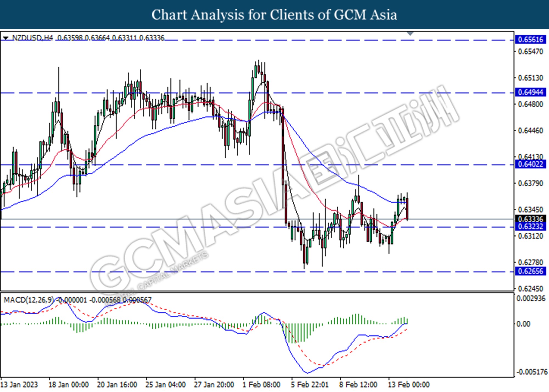
Task: Click the 0.64460 axis price value
Action: pyautogui.click(x=530, y=131)
